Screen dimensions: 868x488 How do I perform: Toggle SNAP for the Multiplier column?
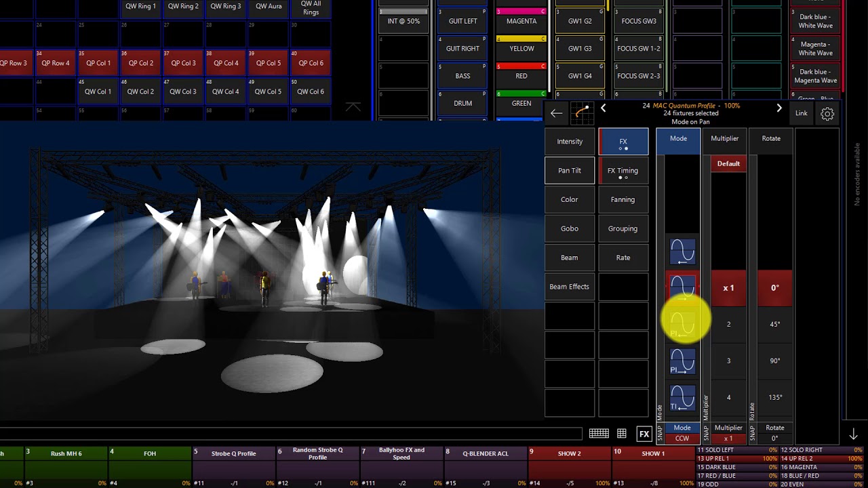(x=706, y=432)
